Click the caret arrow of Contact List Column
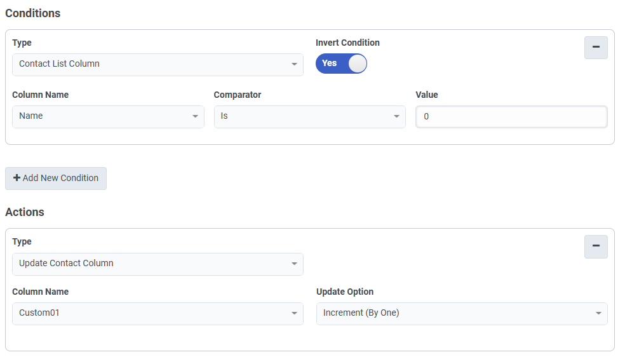625x364 pixels. pos(294,64)
